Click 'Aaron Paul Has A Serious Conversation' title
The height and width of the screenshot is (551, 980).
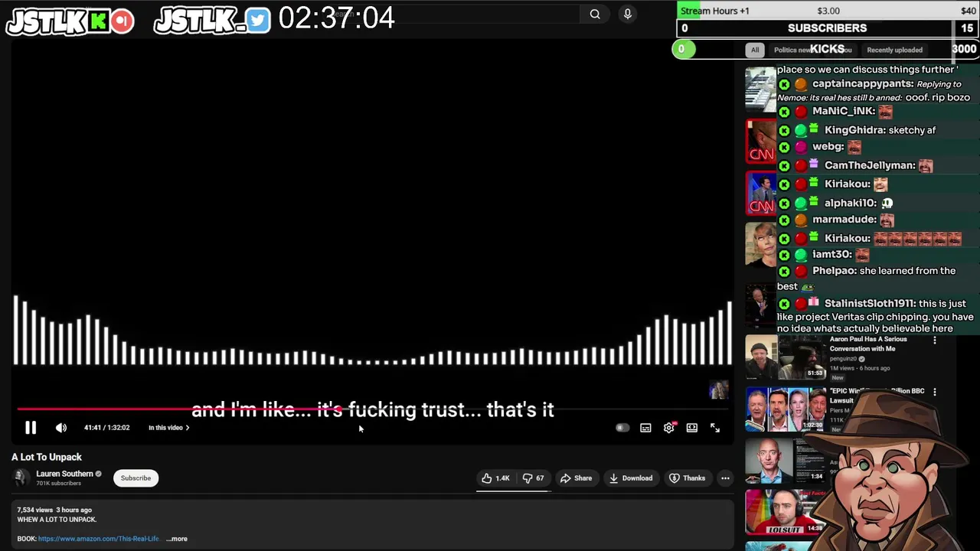tap(868, 344)
